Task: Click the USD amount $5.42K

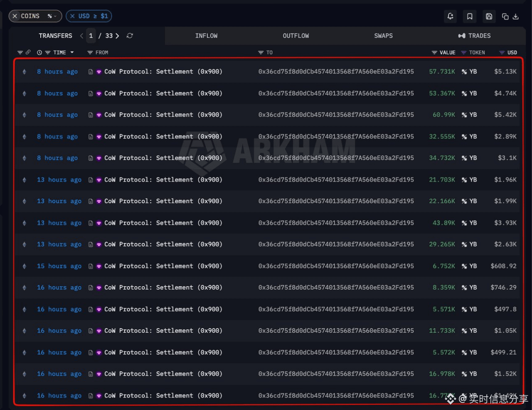Action: pos(505,115)
